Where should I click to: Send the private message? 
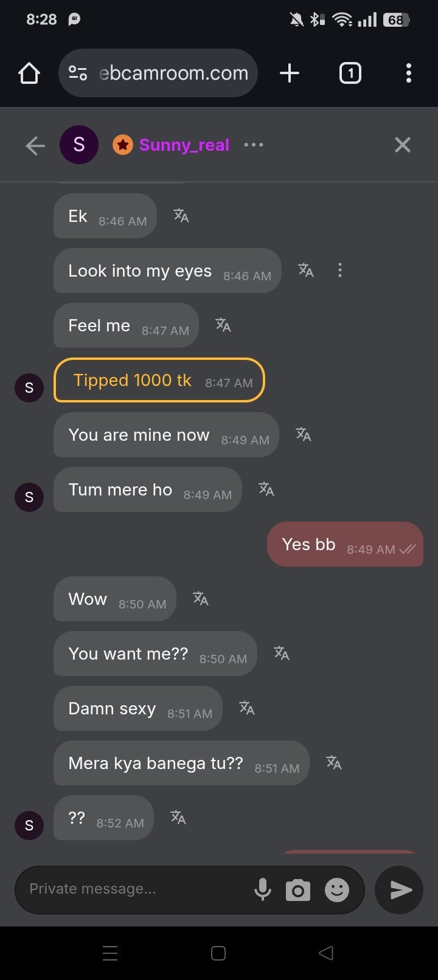pyautogui.click(x=400, y=890)
